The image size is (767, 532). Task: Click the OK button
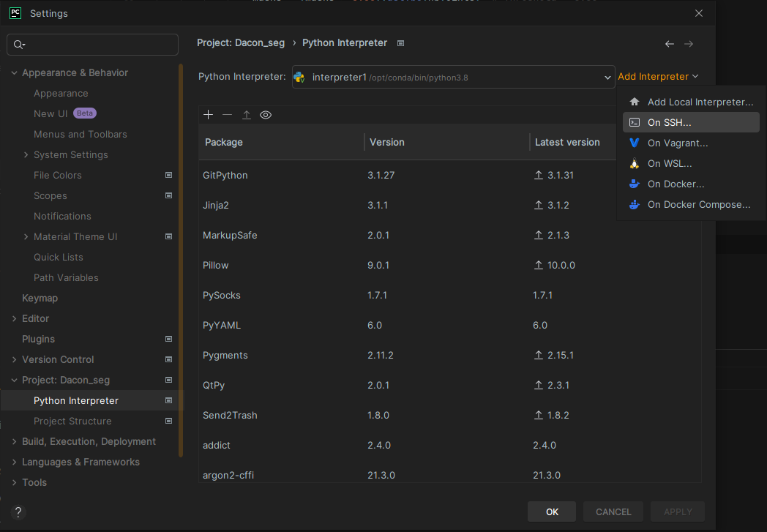coord(552,512)
